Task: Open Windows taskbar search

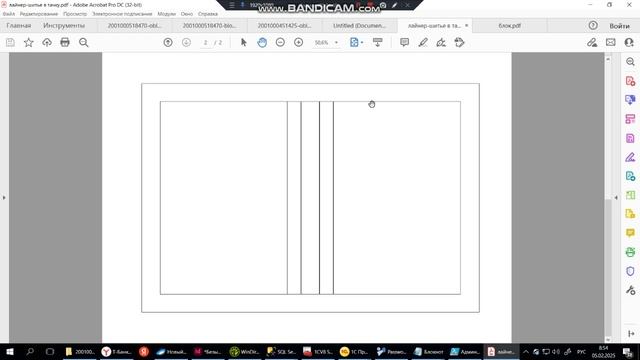Action: (30, 351)
